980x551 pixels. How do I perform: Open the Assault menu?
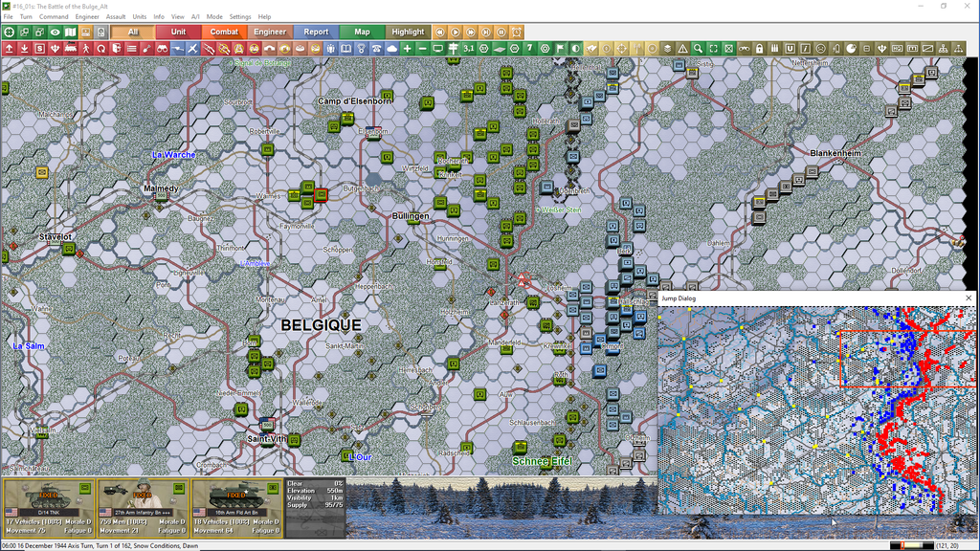[x=116, y=17]
